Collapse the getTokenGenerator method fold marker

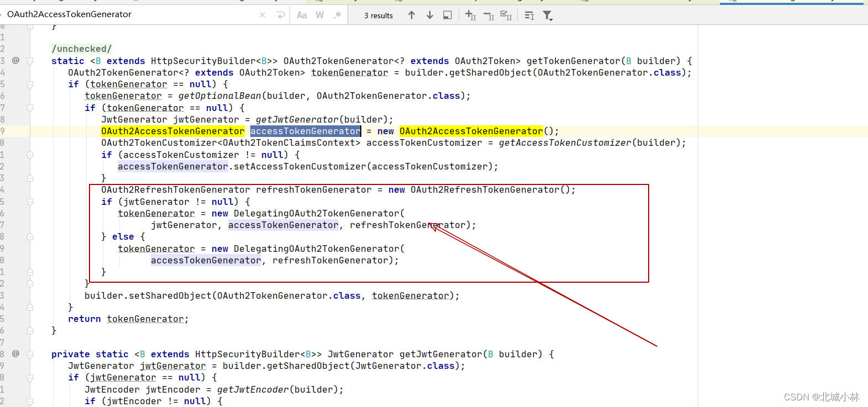[30, 61]
